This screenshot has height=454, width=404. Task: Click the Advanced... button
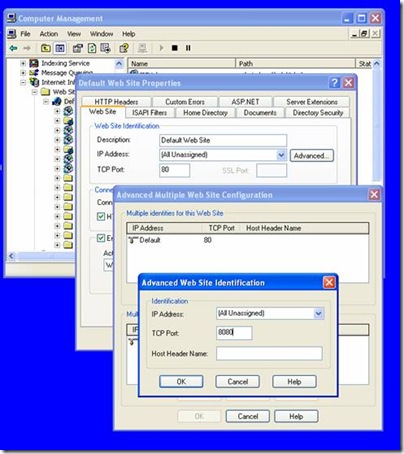312,156
